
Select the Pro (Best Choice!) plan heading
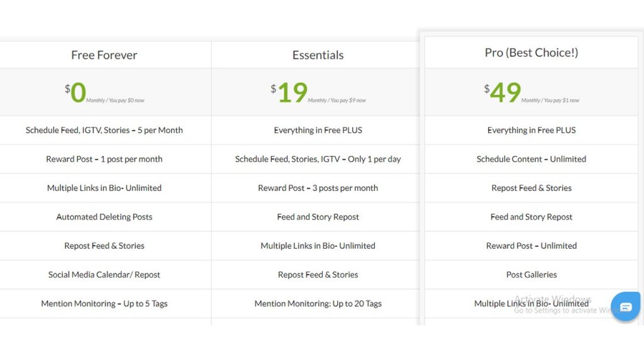click(x=531, y=53)
